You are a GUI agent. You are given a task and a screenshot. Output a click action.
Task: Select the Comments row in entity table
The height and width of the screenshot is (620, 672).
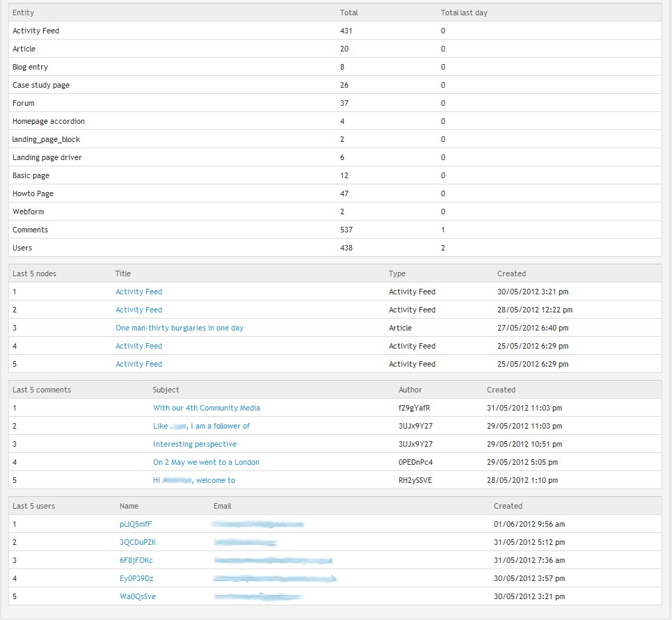coord(335,230)
